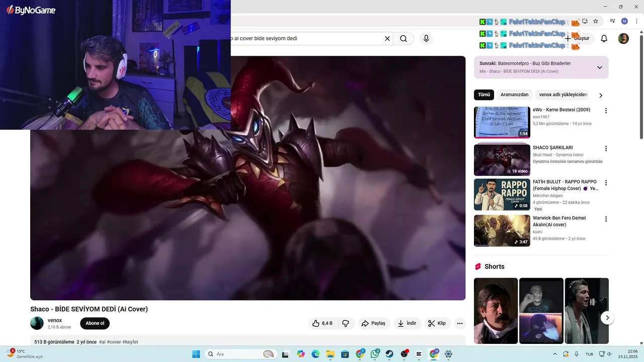Open the YouTube account avatar menu
This screenshot has width=644, height=362.
(623, 39)
